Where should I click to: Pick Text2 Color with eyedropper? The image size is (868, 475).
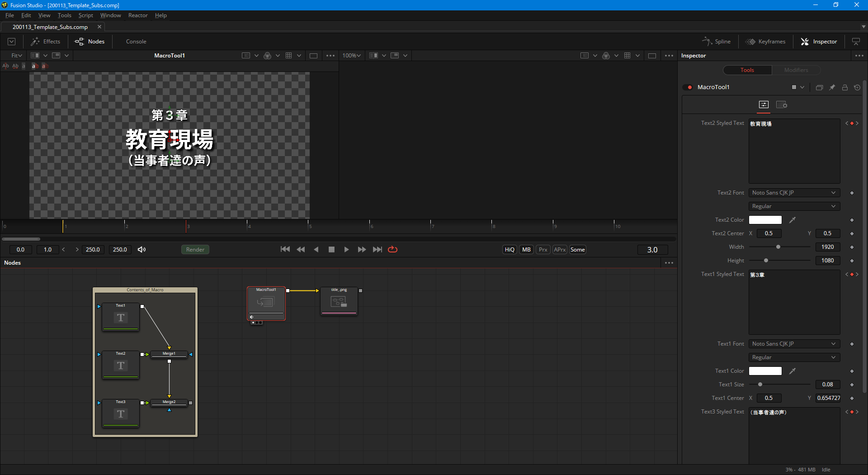(x=792, y=220)
